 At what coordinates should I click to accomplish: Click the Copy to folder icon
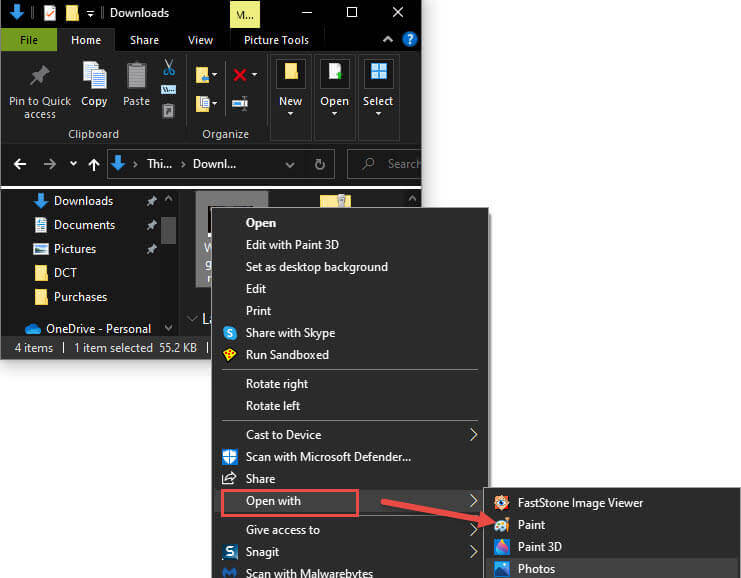202,104
